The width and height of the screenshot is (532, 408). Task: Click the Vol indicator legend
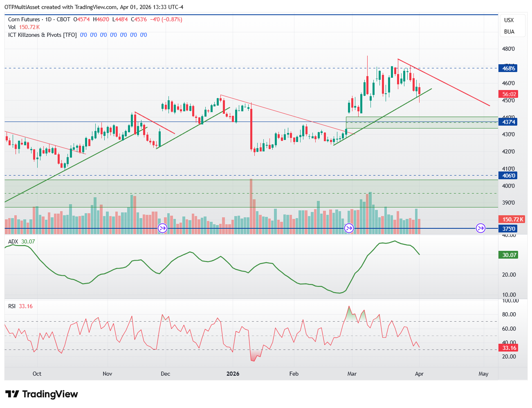pyautogui.click(x=11, y=27)
